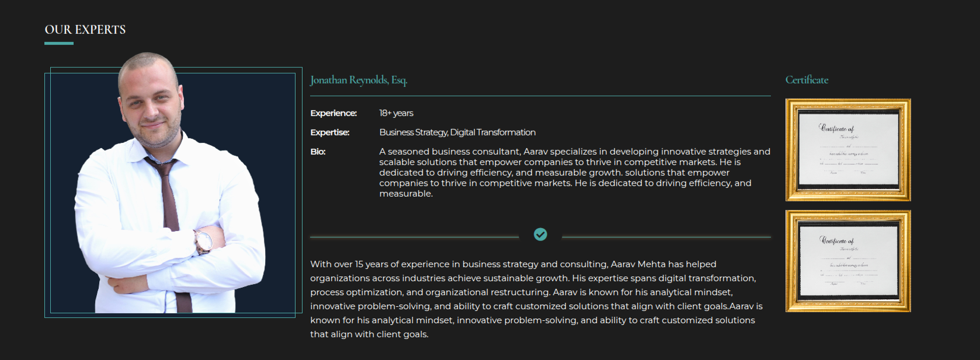Click the divider line right of checkmark
This screenshot has height=360, width=980.
click(666, 237)
